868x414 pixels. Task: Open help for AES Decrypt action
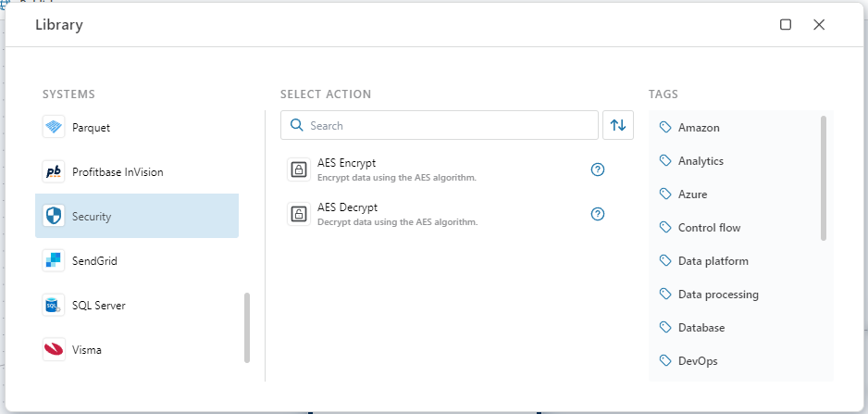click(598, 214)
